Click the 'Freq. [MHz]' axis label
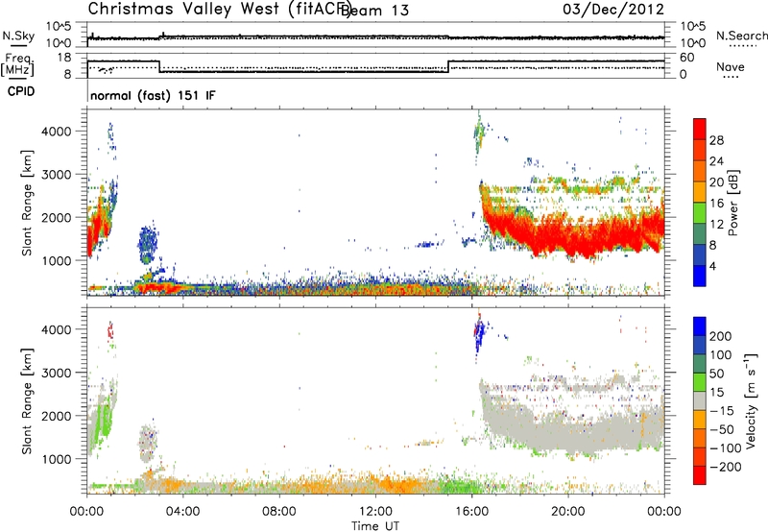 pos(18,65)
